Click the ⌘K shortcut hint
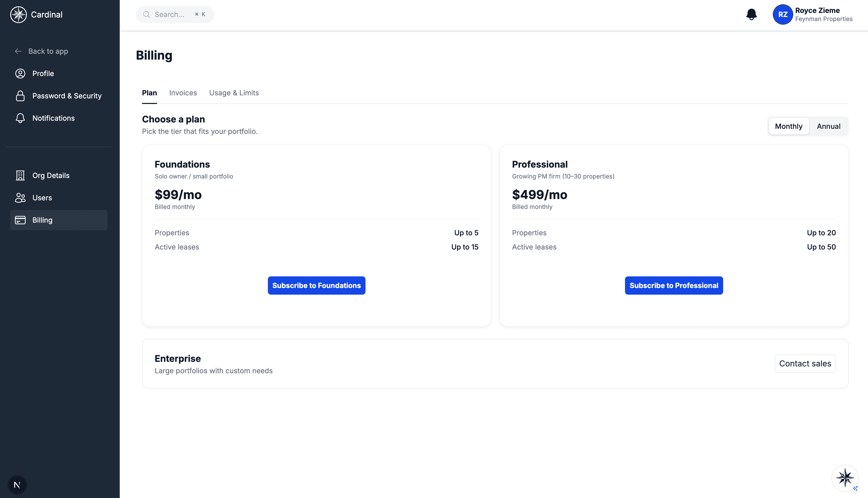868x498 pixels. click(200, 14)
